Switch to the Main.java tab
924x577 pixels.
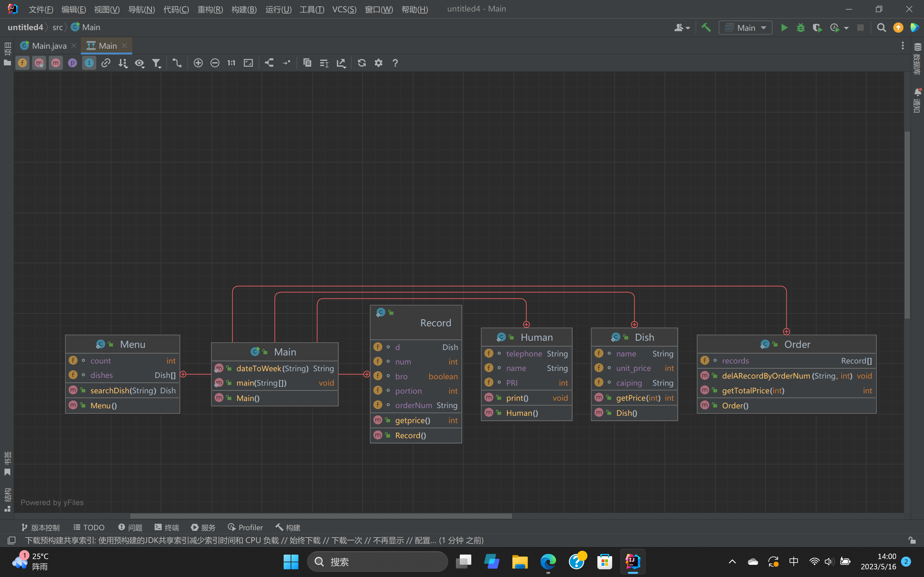click(49, 46)
